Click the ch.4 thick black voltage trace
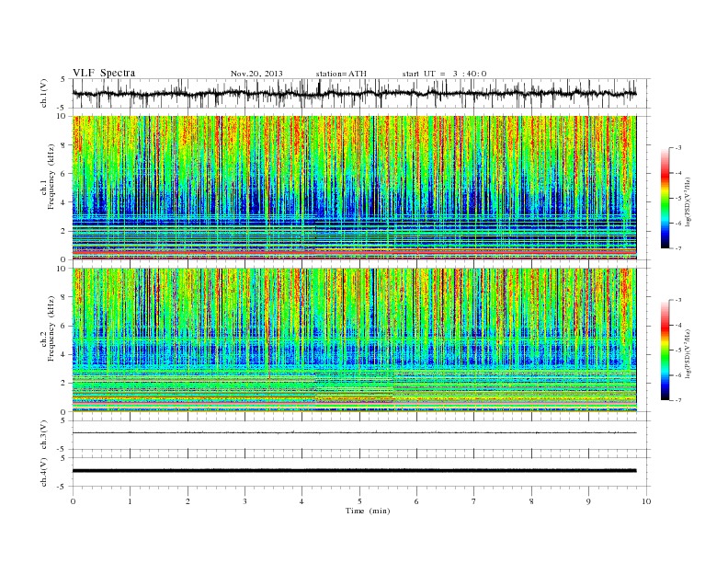 [354, 471]
